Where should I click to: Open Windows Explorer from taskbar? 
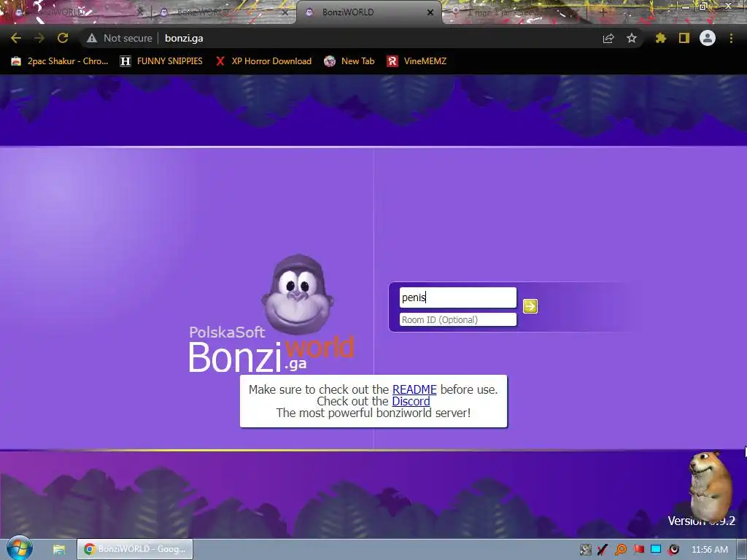(x=58, y=550)
